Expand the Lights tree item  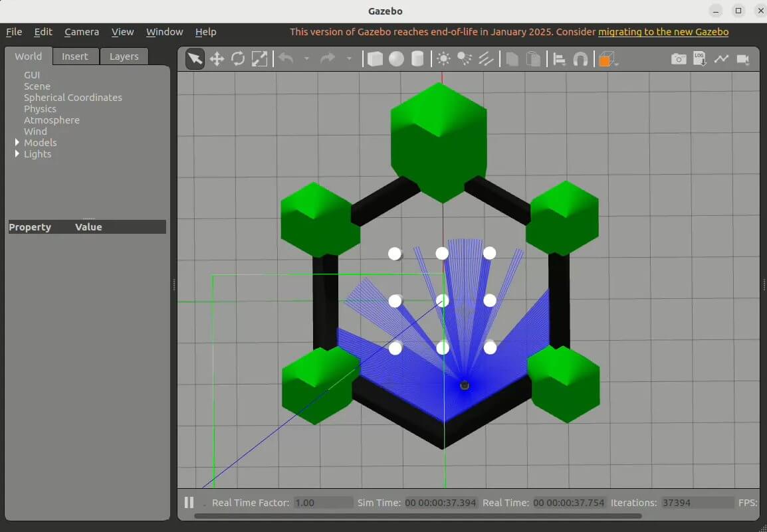(x=17, y=154)
